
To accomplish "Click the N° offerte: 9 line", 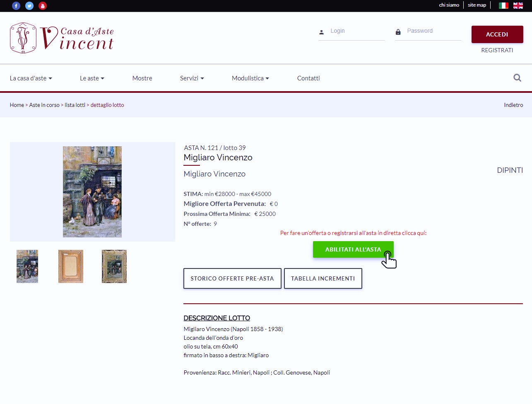I will coord(200,224).
